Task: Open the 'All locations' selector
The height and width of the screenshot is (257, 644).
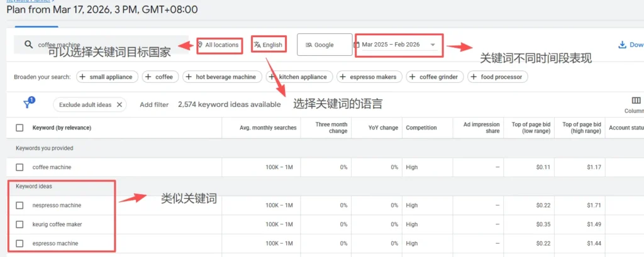Action: [x=218, y=45]
